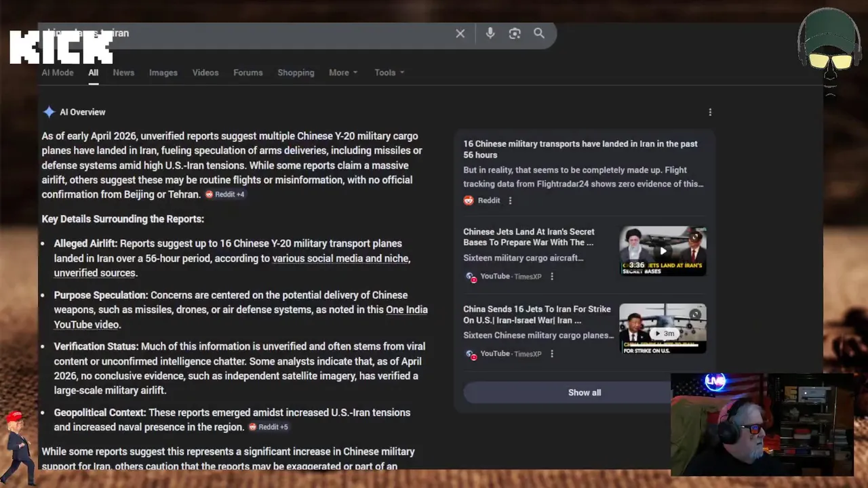Click the 'Alleged Airlift:' bullet heading
Viewport: 868px width, 488px height.
[x=85, y=243]
